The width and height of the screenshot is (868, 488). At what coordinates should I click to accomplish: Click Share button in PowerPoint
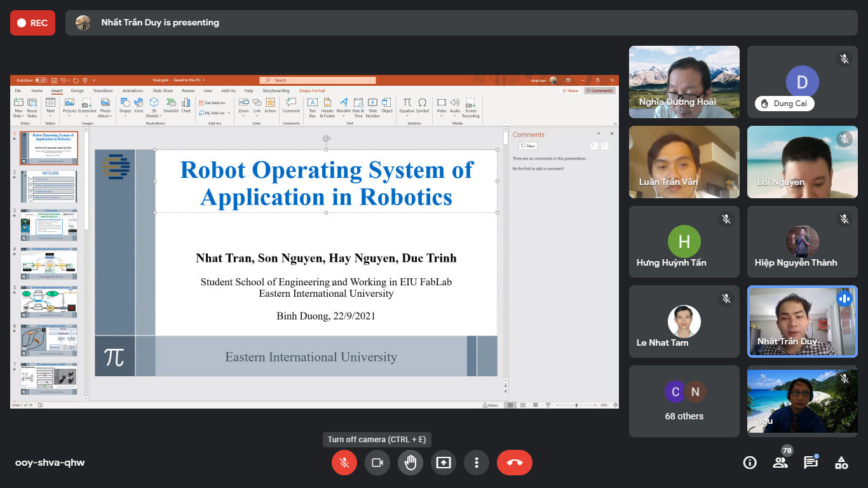pos(570,91)
